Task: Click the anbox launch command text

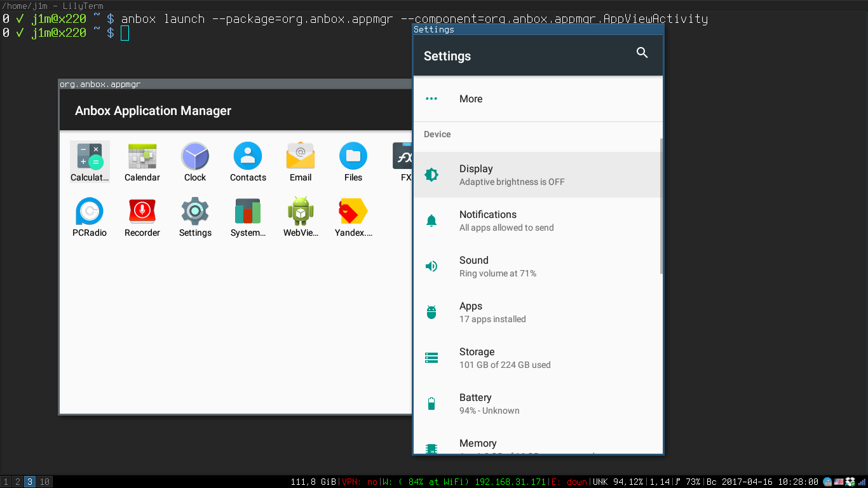Action: pyautogui.click(x=414, y=18)
